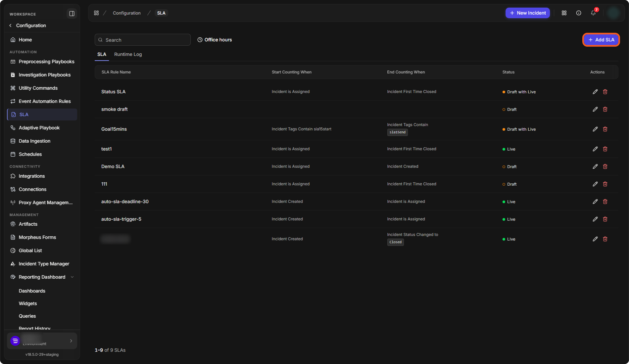Click the New Incident button
The image size is (629, 364).
528,13
